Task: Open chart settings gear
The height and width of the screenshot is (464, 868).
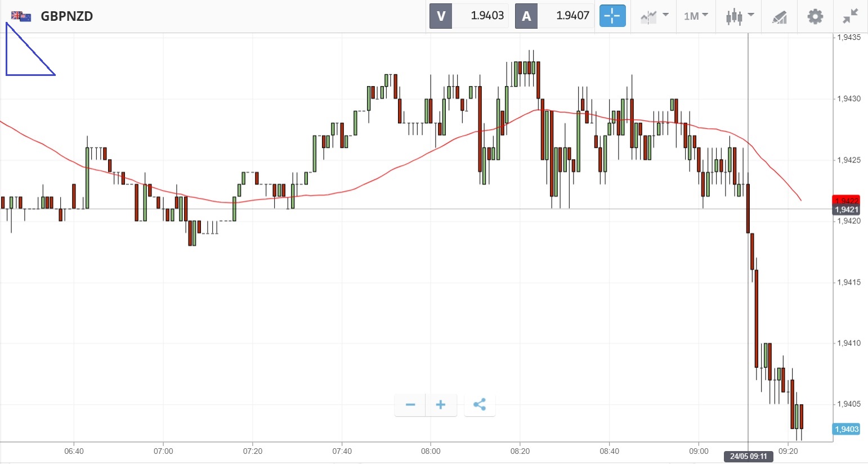Action: point(815,16)
